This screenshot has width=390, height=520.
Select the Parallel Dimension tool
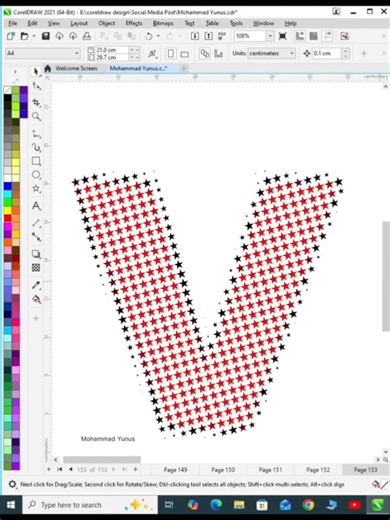[x=36, y=223]
